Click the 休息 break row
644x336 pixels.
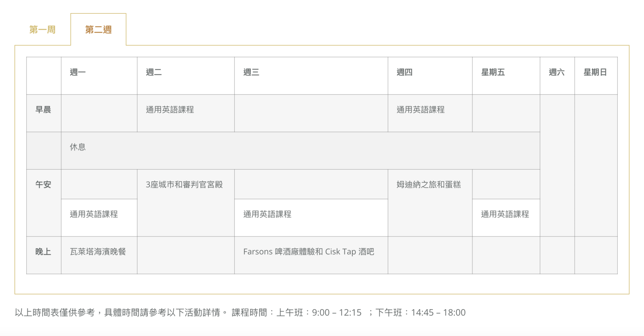[x=78, y=147]
